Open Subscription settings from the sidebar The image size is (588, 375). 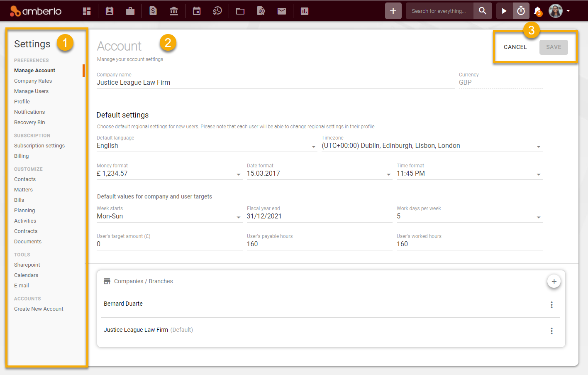(x=39, y=145)
